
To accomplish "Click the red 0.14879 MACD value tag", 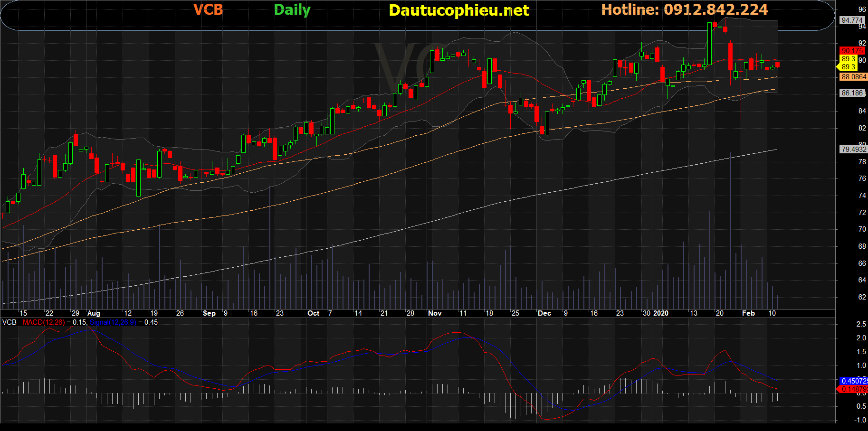I will (x=853, y=389).
